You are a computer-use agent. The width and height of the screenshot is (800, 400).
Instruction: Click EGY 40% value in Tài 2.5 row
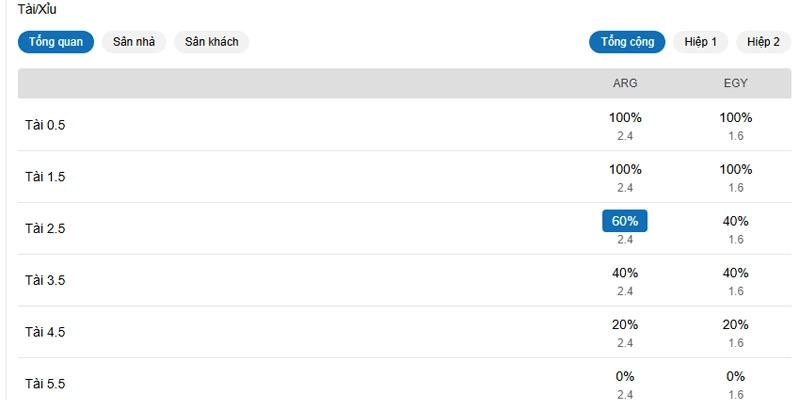(x=736, y=221)
